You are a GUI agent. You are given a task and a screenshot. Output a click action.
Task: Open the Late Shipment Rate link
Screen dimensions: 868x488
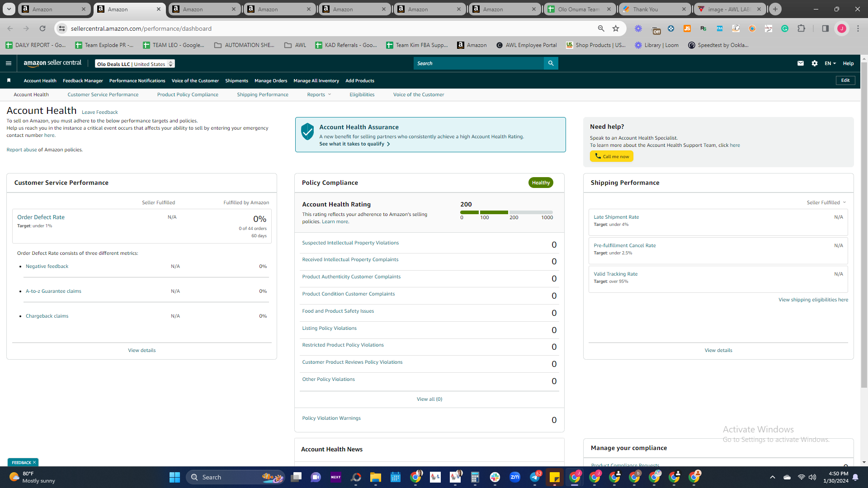coord(616,217)
